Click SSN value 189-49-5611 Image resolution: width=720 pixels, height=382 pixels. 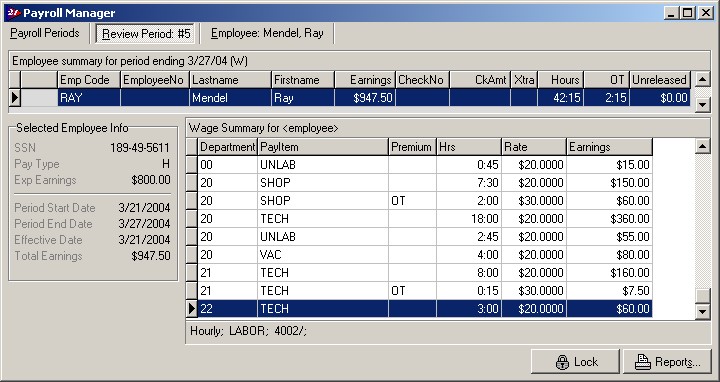point(140,148)
